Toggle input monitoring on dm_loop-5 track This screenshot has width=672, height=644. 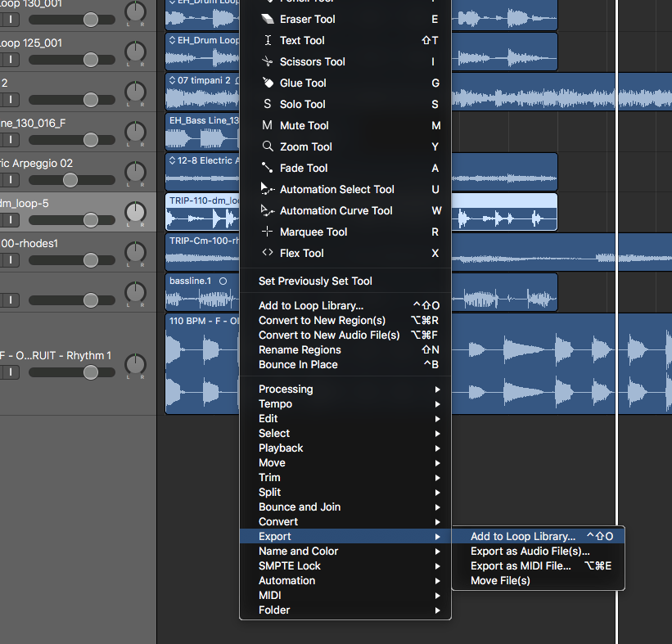[x=9, y=219]
